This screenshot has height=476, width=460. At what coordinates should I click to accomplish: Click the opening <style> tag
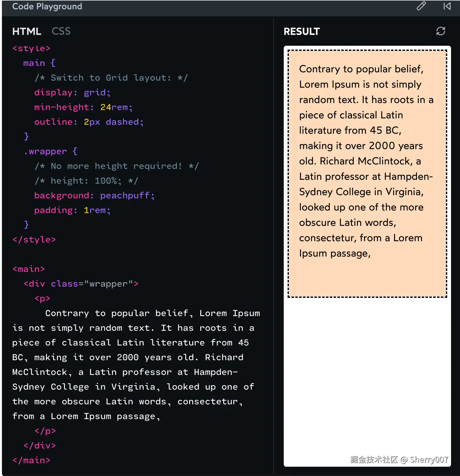coord(31,48)
